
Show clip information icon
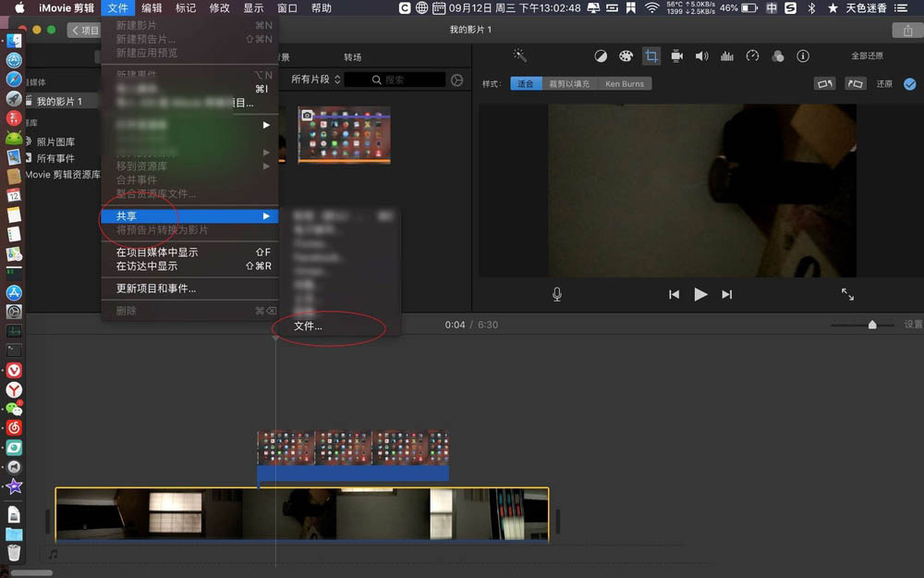(x=803, y=56)
